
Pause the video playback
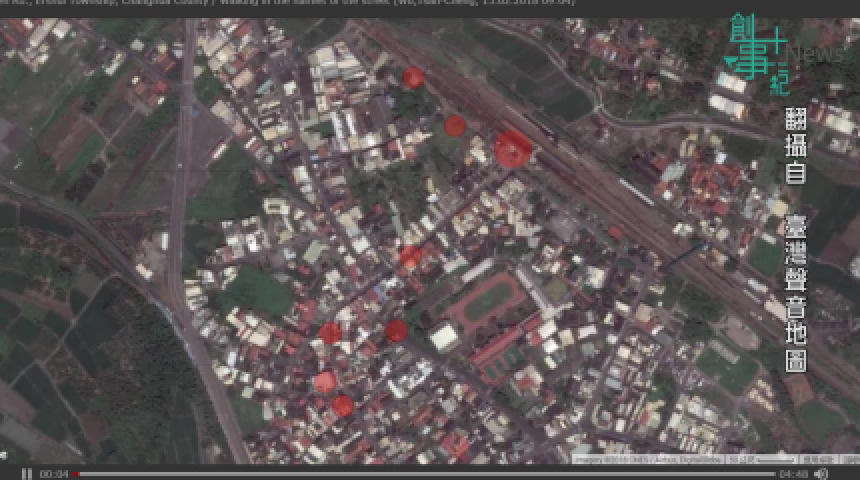(x=27, y=474)
